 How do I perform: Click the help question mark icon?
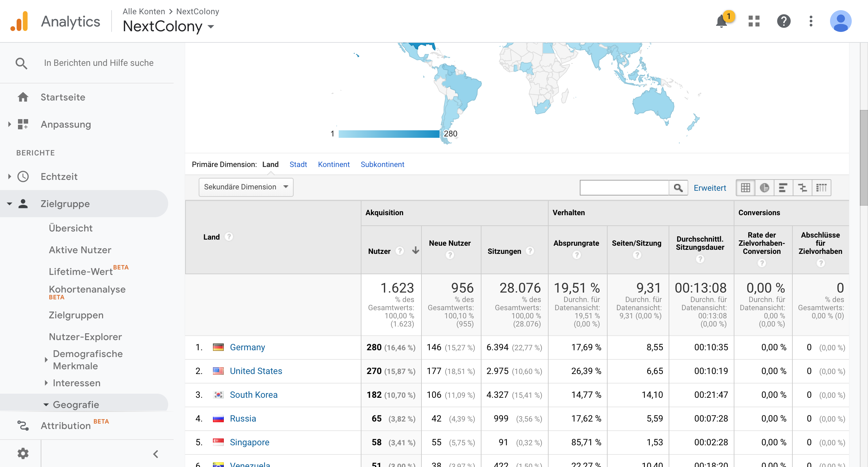click(784, 21)
